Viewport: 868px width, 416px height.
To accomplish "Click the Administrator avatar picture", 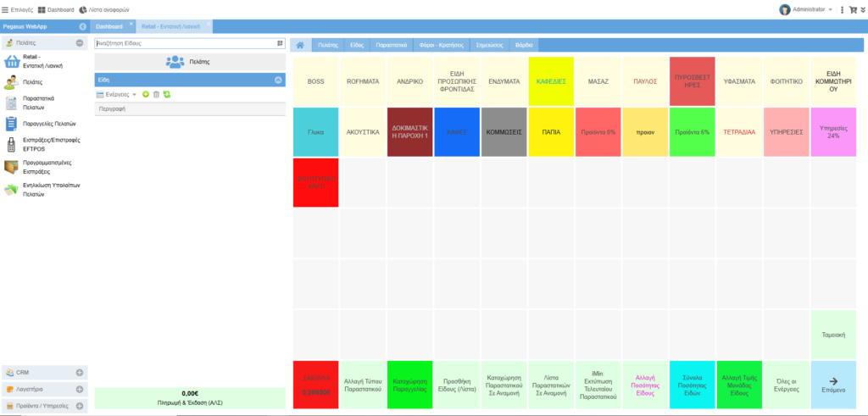I will click(x=784, y=9).
